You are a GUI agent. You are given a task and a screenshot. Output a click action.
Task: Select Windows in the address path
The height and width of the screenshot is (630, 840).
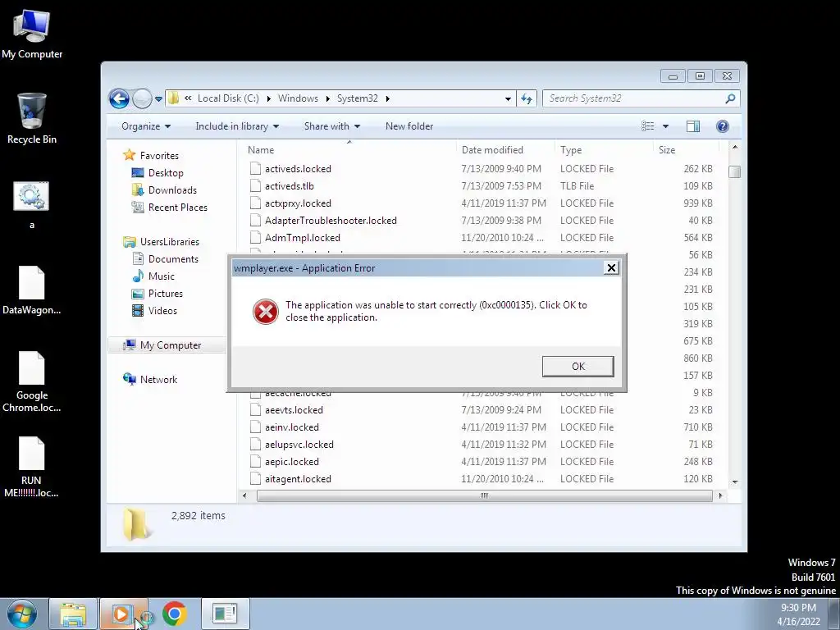[298, 98]
